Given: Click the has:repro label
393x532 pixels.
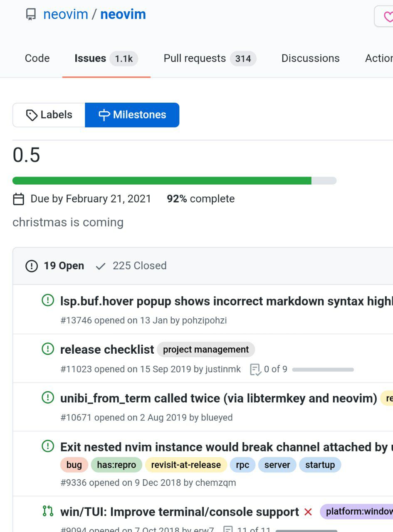Looking at the screenshot, I should (x=116, y=465).
